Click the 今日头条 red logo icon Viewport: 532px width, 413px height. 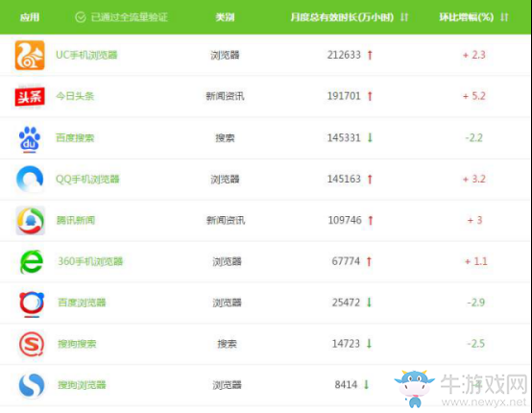tap(30, 97)
